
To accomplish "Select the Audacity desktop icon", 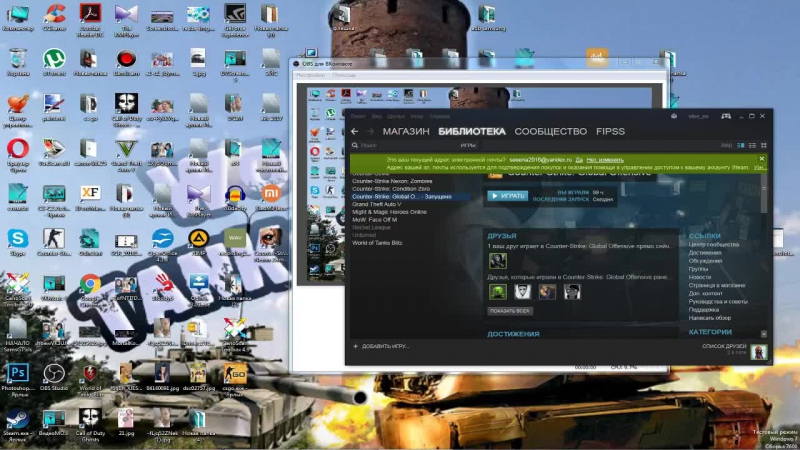I will tap(235, 198).
